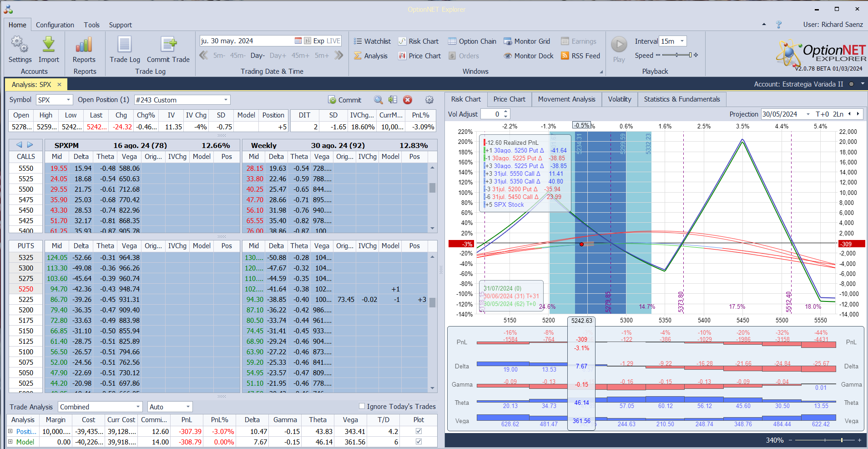Click the 5m- time step button
This screenshot has width=868, height=449.
tap(219, 56)
